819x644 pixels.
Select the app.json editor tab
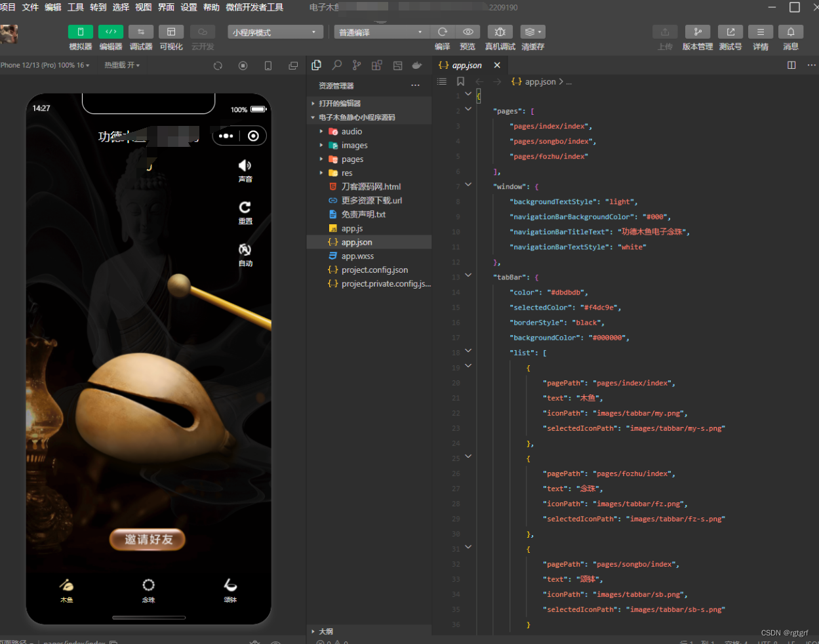coord(467,66)
